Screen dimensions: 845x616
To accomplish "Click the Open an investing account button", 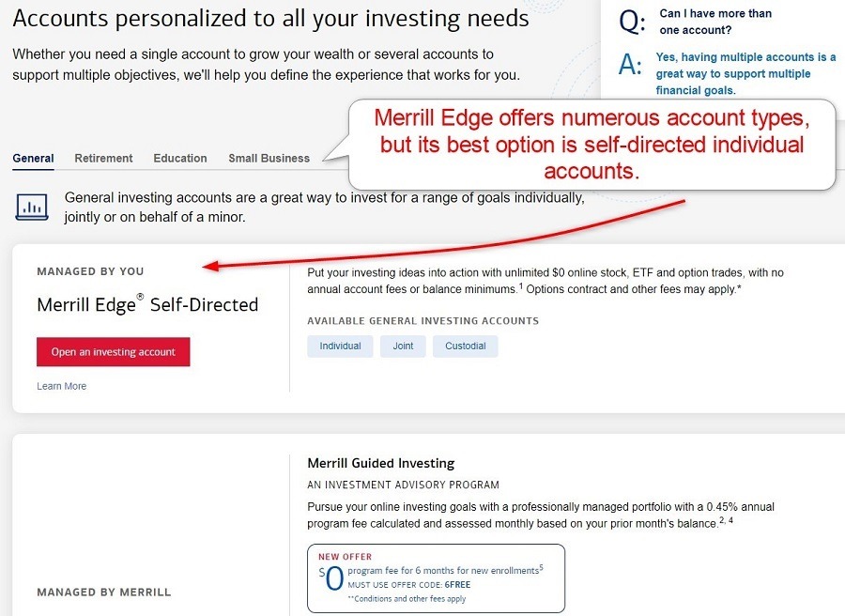I will pos(113,351).
